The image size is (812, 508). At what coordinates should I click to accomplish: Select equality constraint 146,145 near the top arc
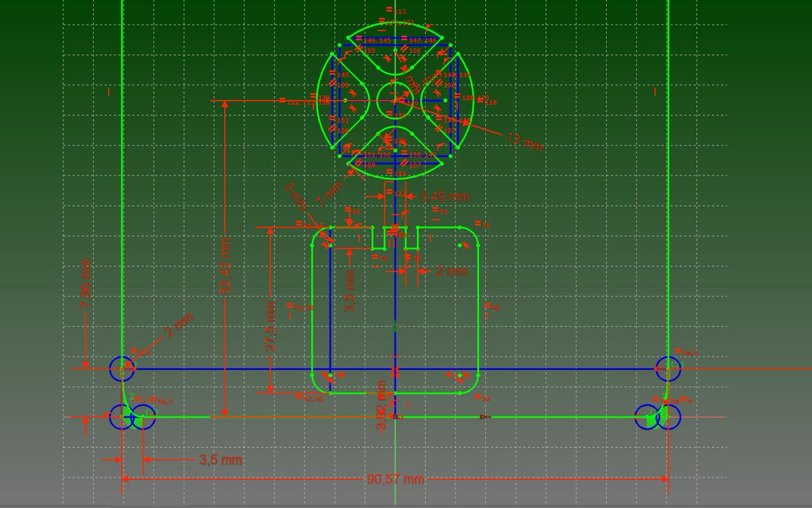pyautogui.click(x=374, y=40)
